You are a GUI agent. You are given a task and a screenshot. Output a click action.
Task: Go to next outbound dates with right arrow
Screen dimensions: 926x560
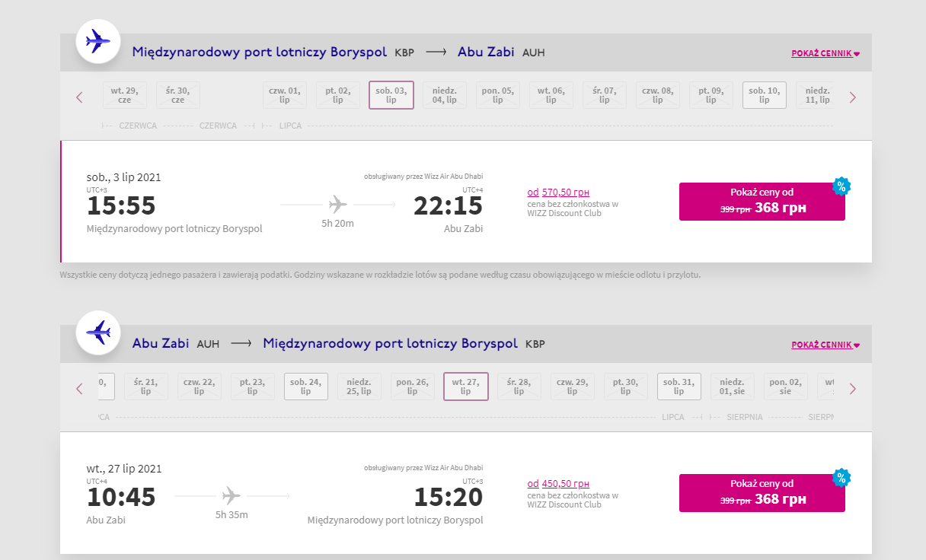pos(852,97)
